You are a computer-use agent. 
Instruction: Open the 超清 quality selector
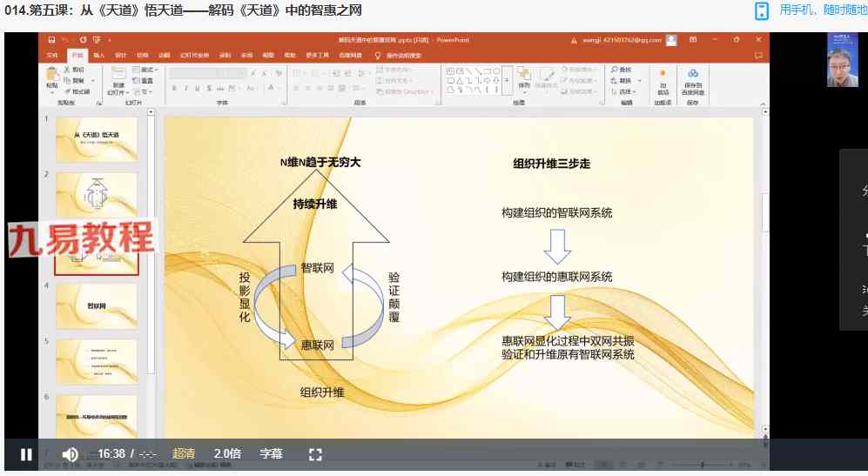coord(184,453)
